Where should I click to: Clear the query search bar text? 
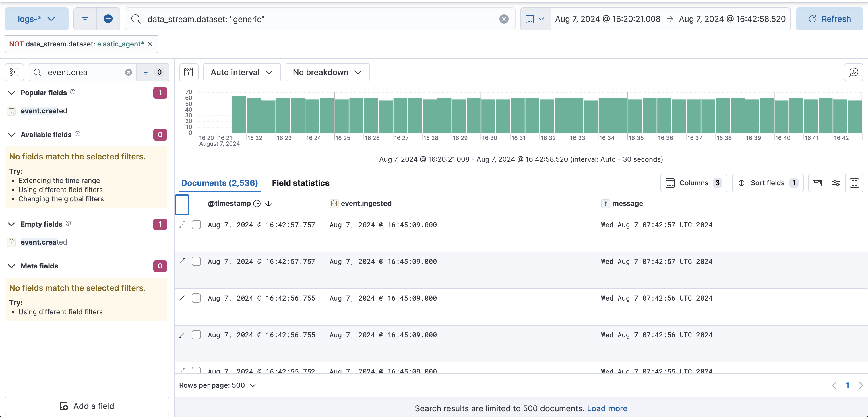coord(504,19)
